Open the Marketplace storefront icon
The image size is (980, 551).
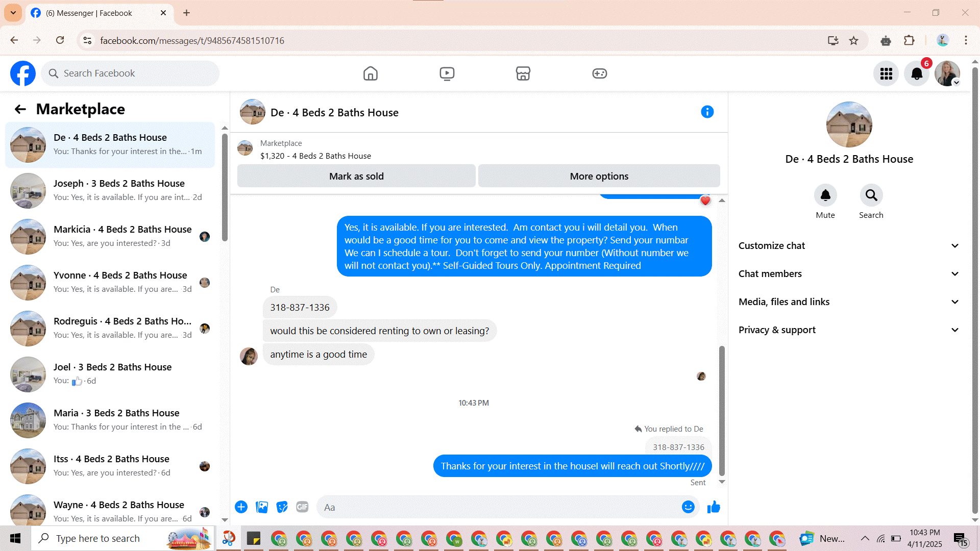[x=523, y=73]
